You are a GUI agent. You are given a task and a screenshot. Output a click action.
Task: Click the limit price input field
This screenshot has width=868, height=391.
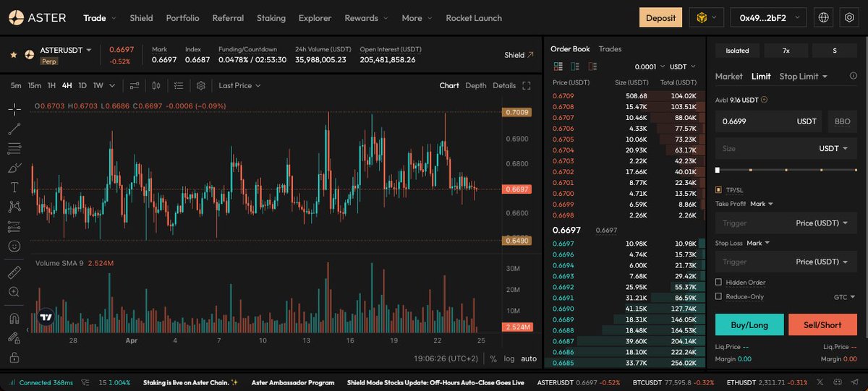click(x=769, y=121)
